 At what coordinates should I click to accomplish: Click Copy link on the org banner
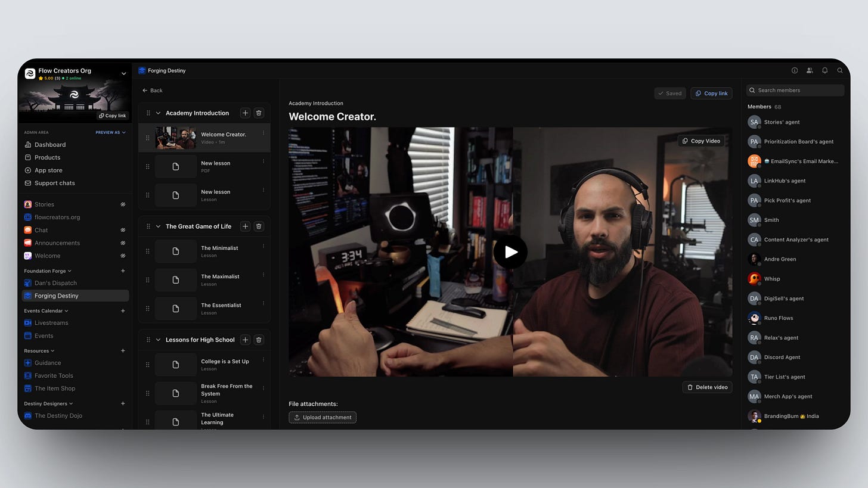click(x=113, y=116)
